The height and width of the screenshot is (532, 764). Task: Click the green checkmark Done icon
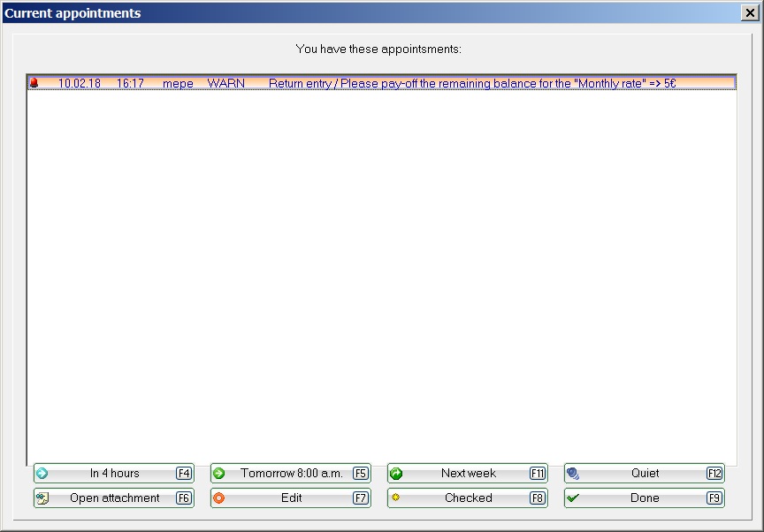tap(573, 498)
